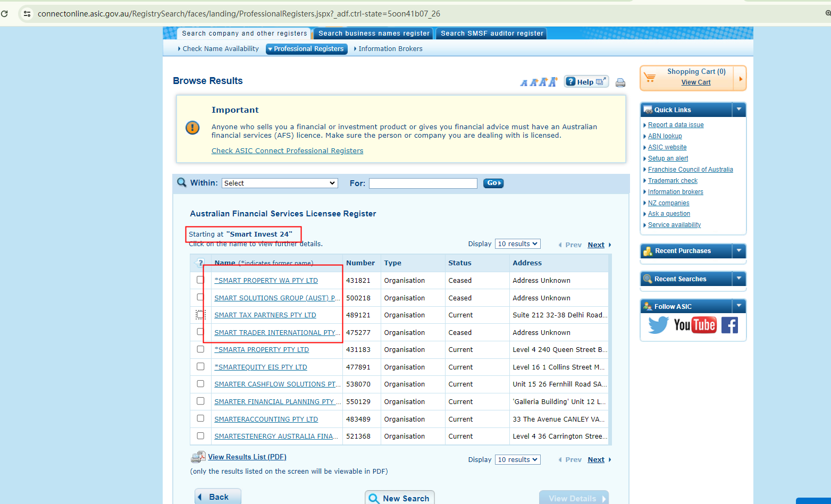Open the Information brokers quick link
The image size is (831, 504).
coord(675,192)
